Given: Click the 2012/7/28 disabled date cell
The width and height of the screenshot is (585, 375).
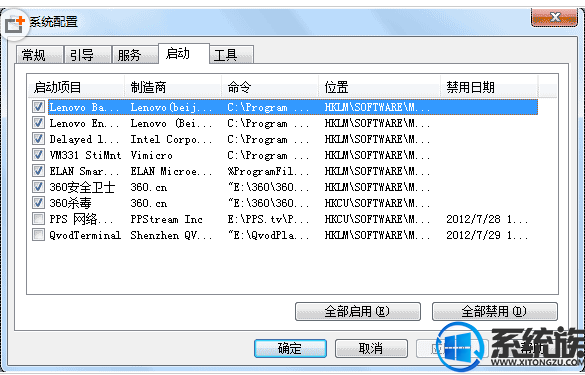Looking at the screenshot, I should [x=487, y=219].
